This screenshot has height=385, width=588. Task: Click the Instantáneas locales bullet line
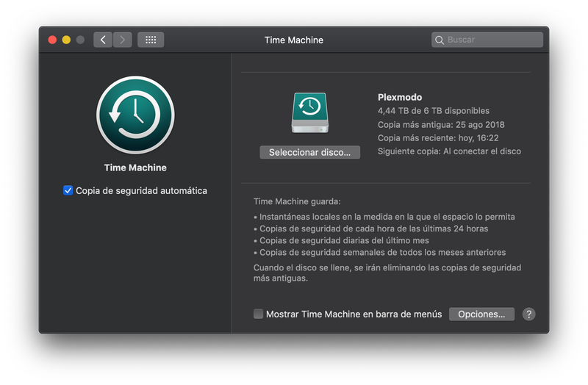384,217
